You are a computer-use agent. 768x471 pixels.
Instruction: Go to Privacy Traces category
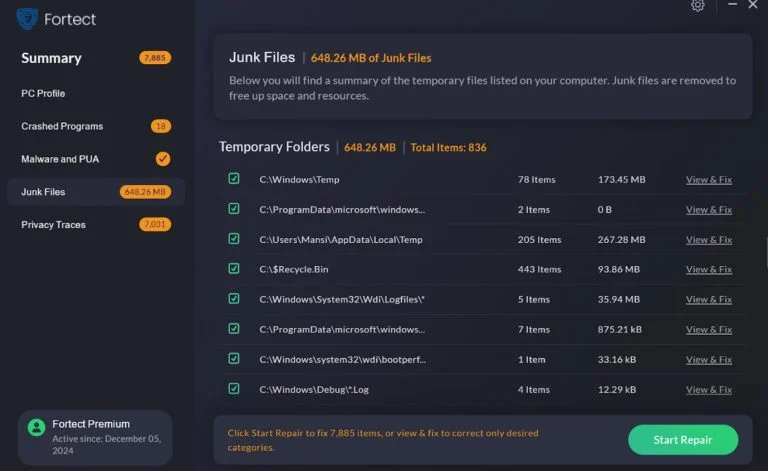click(x=53, y=225)
